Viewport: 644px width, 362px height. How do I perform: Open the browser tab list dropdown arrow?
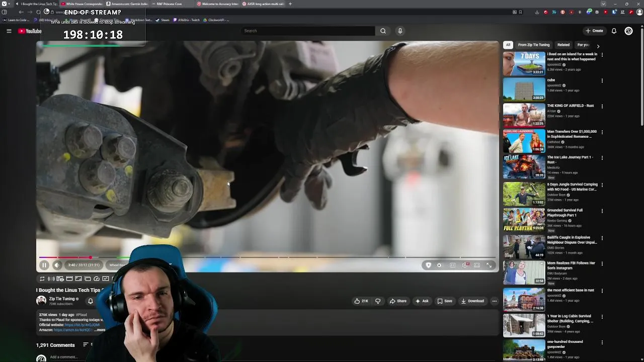click(x=603, y=4)
